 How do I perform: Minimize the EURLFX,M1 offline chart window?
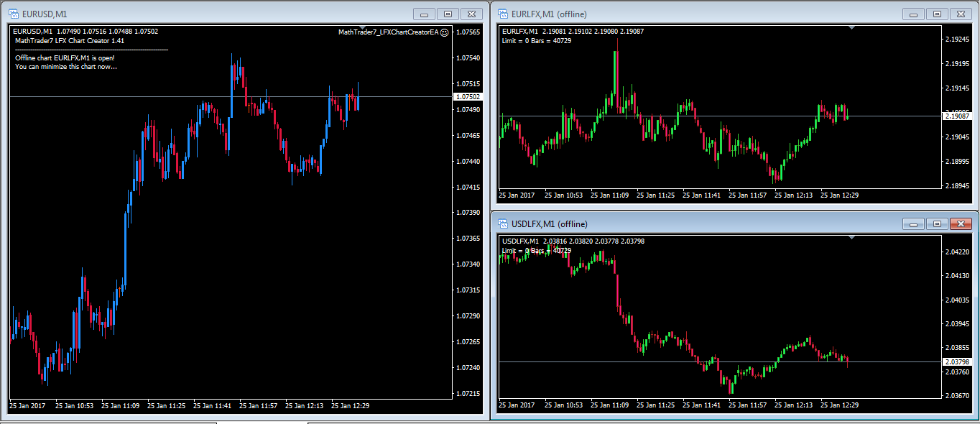coord(914,14)
